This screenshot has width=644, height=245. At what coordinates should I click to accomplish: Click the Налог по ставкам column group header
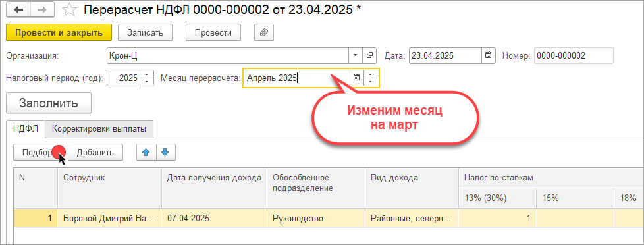click(x=551, y=178)
